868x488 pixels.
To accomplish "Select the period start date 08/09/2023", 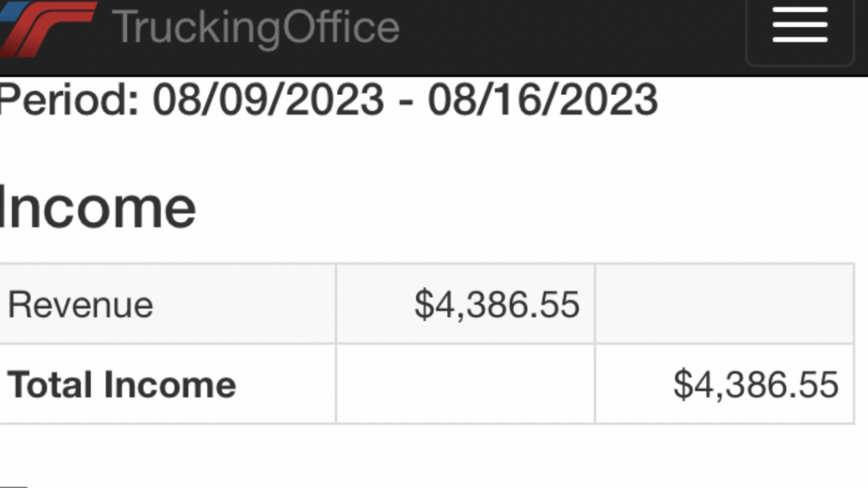I will click(x=269, y=100).
